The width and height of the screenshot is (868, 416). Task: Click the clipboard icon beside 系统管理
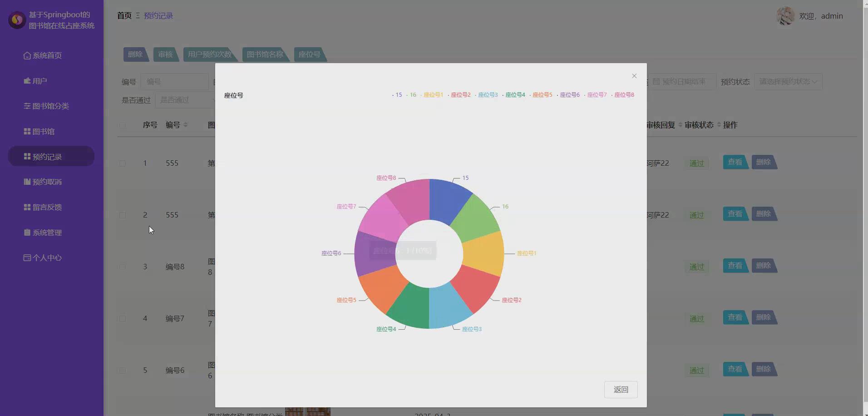(x=27, y=233)
